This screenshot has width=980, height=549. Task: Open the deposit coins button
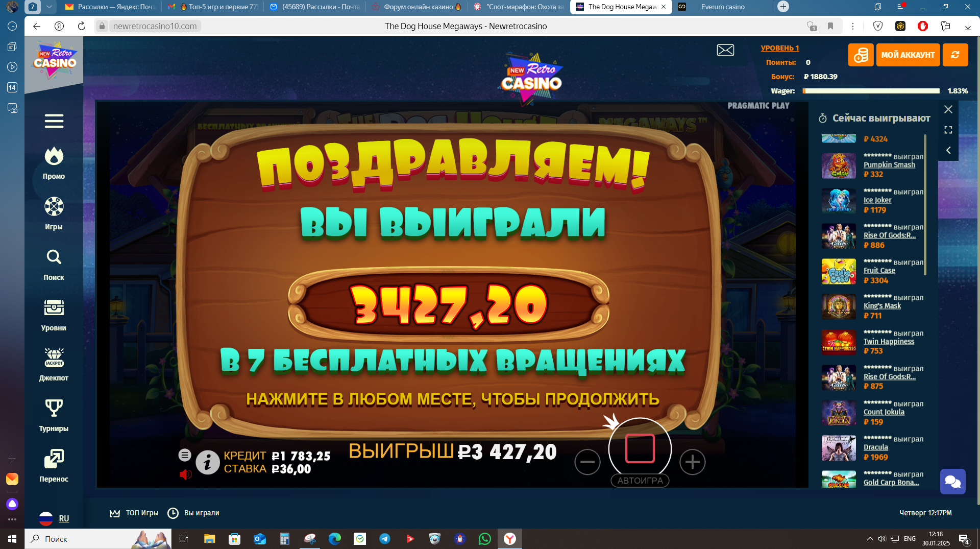861,55
